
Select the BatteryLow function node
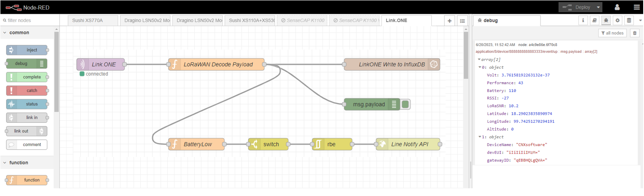(196, 144)
